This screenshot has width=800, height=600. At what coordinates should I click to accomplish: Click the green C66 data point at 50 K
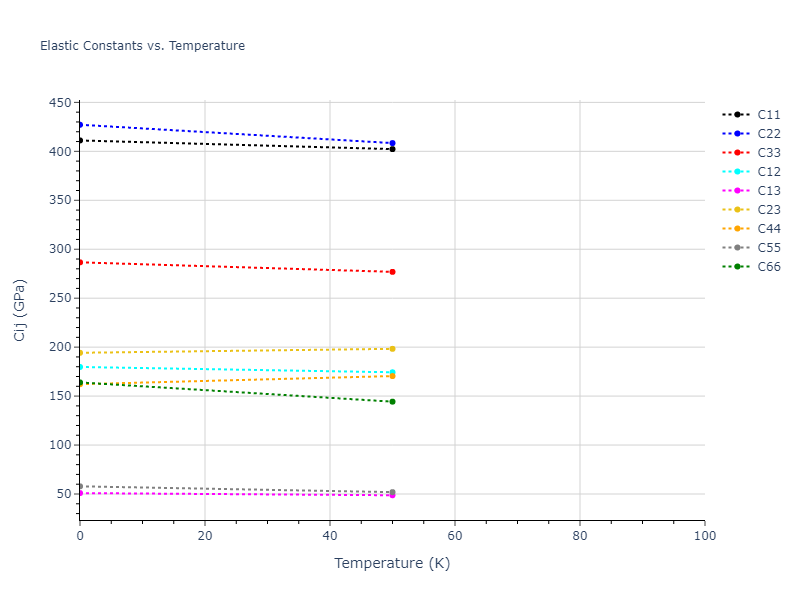pos(392,402)
